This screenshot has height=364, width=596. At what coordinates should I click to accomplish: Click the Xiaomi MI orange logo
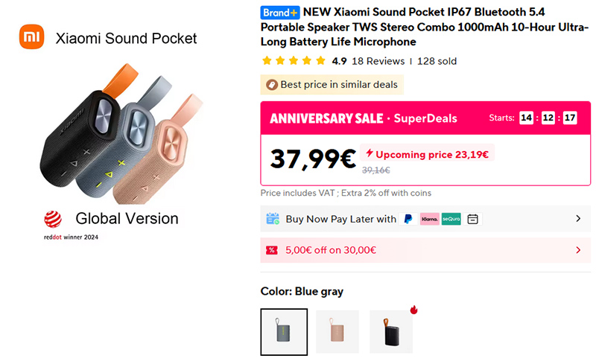click(x=31, y=37)
